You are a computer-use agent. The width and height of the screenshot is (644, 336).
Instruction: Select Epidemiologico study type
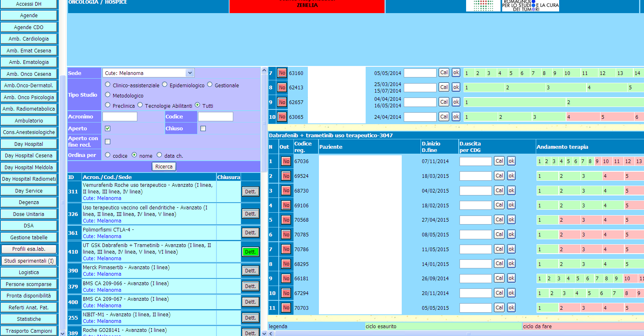coord(165,84)
